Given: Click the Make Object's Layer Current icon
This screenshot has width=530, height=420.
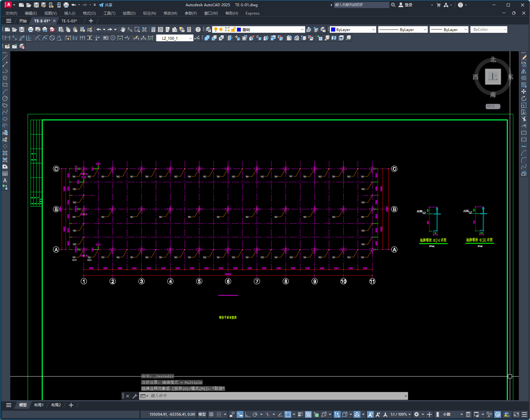Looking at the screenshot, I should 309,29.
